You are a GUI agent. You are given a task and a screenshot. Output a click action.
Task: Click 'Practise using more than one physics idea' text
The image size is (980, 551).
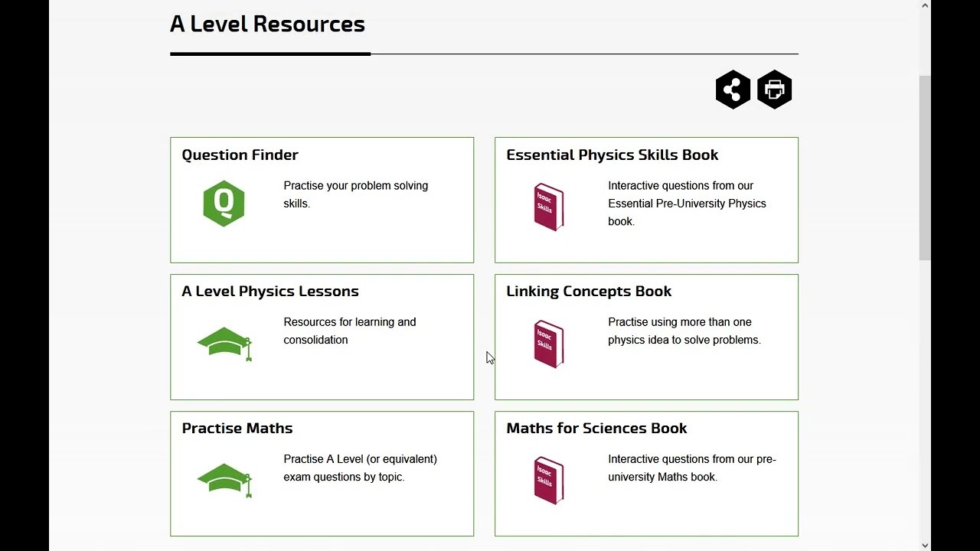(684, 331)
